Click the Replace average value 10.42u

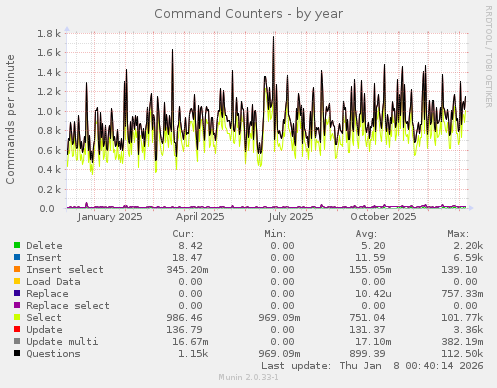373,294
